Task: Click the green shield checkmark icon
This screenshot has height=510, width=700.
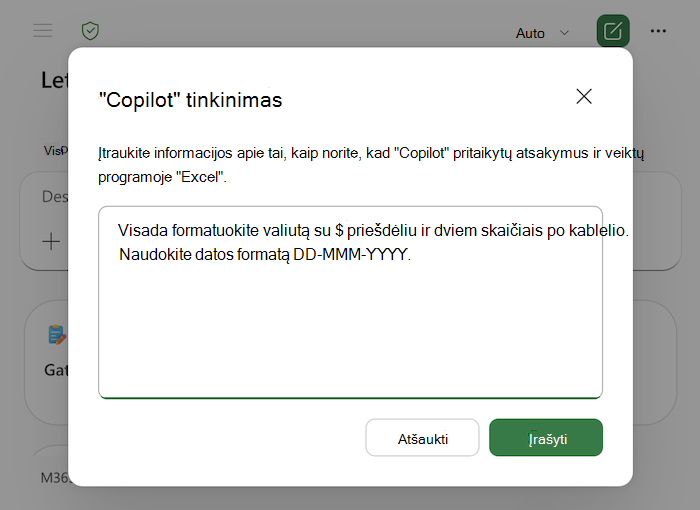Action: 90,31
